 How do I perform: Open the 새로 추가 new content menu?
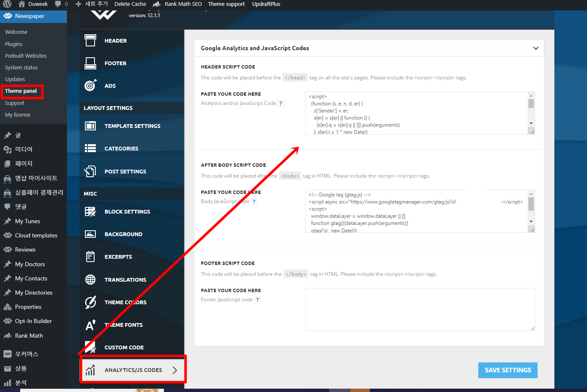[92, 4]
